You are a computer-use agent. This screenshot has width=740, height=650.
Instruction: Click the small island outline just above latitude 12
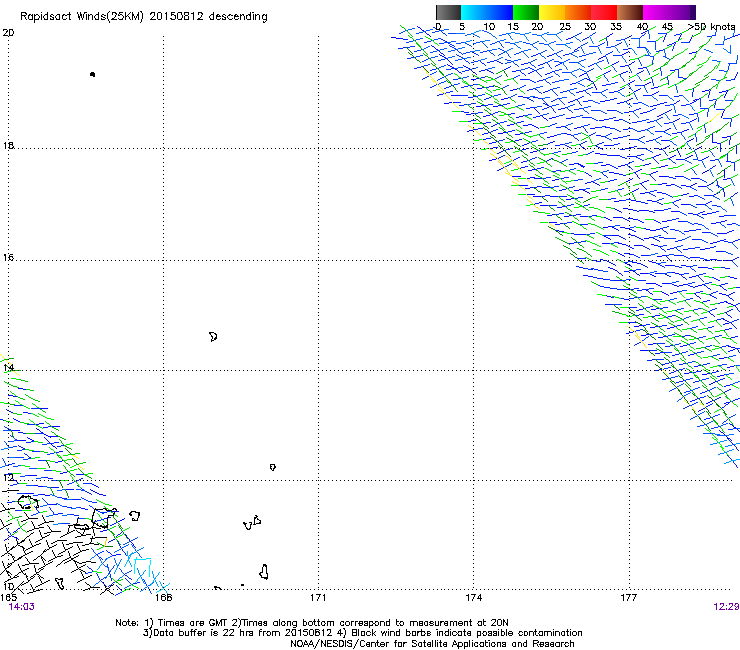[x=273, y=467]
